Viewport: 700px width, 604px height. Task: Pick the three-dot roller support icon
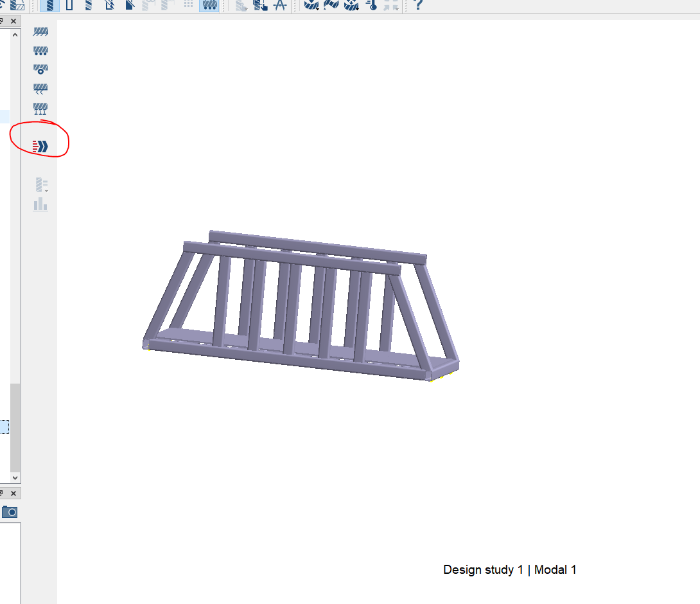tap(41, 51)
